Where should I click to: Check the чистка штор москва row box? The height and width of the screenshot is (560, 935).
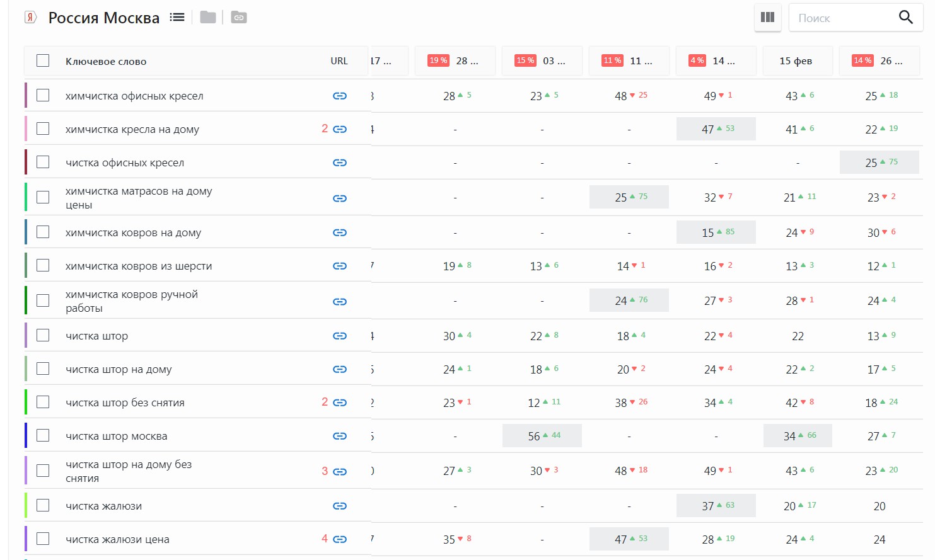(x=43, y=435)
